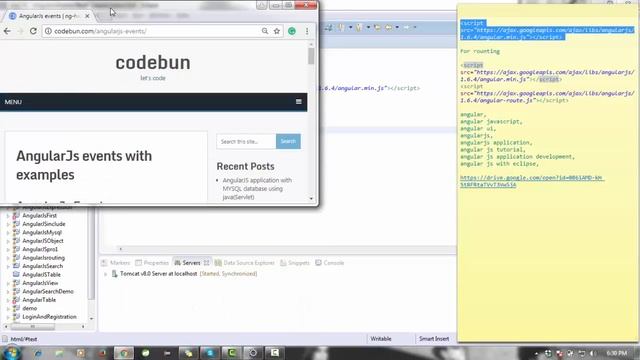Switch to the Snippets tab
Screen dimensions: 640x360
[x=295, y=263]
